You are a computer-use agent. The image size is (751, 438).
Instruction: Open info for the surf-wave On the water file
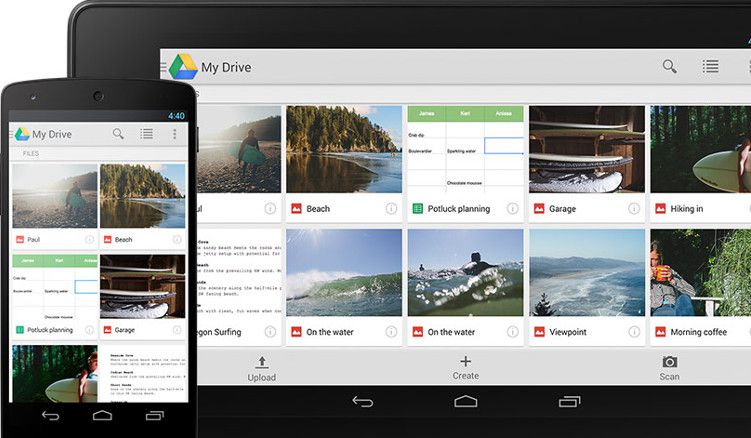click(x=391, y=332)
